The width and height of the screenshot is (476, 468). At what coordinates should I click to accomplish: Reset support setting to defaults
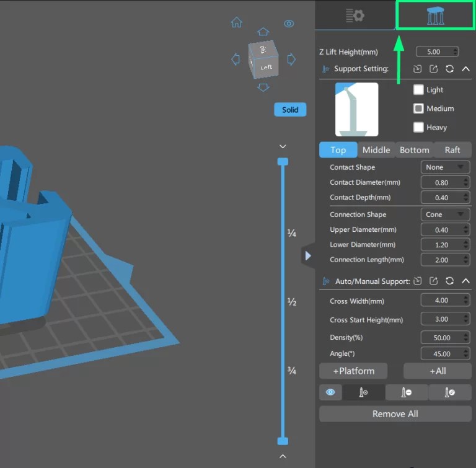click(x=449, y=69)
